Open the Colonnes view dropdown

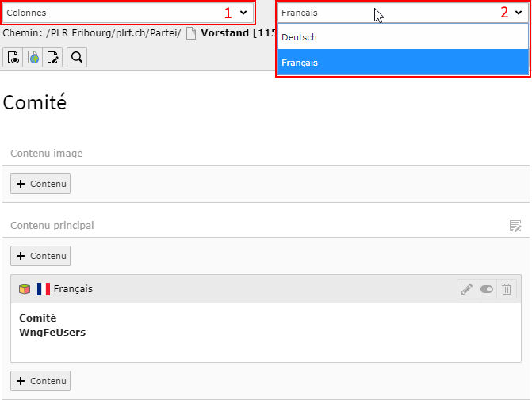pos(128,13)
